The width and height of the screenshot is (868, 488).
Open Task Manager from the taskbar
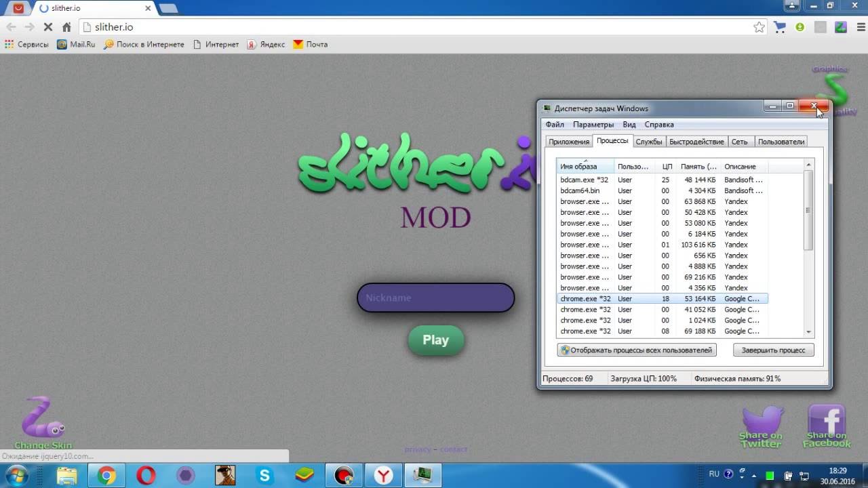pos(423,476)
